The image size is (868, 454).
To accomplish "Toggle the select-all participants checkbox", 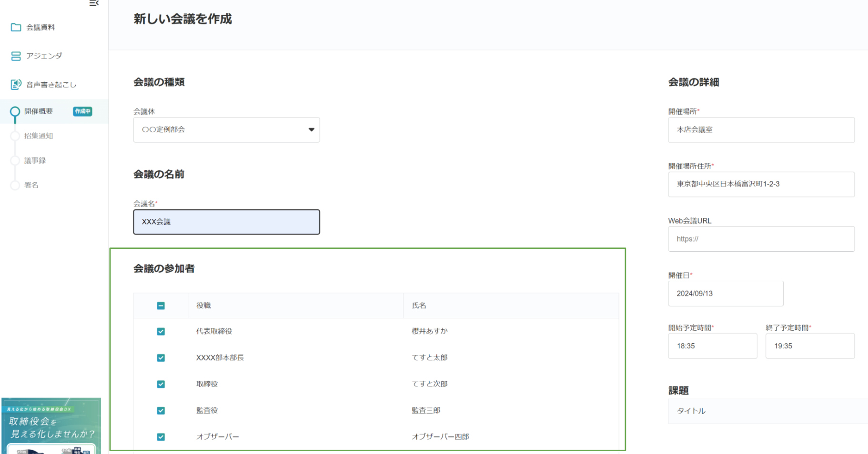I will (161, 306).
